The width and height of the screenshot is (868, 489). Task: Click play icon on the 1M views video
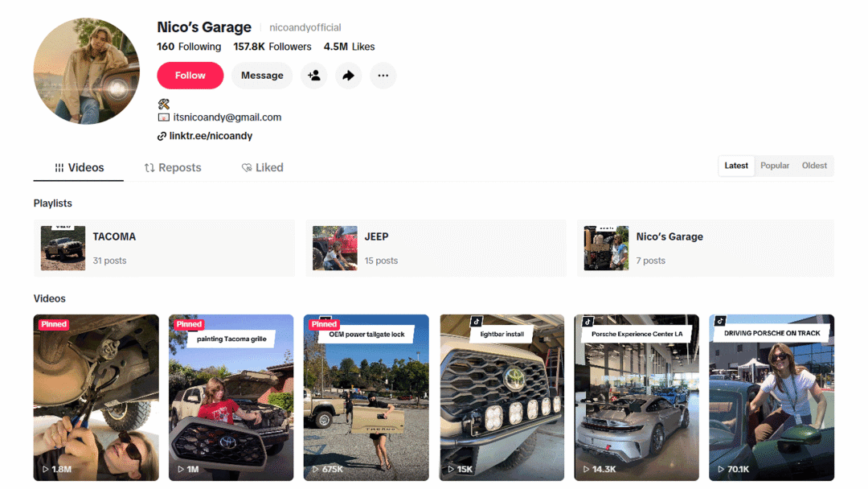[x=181, y=469]
